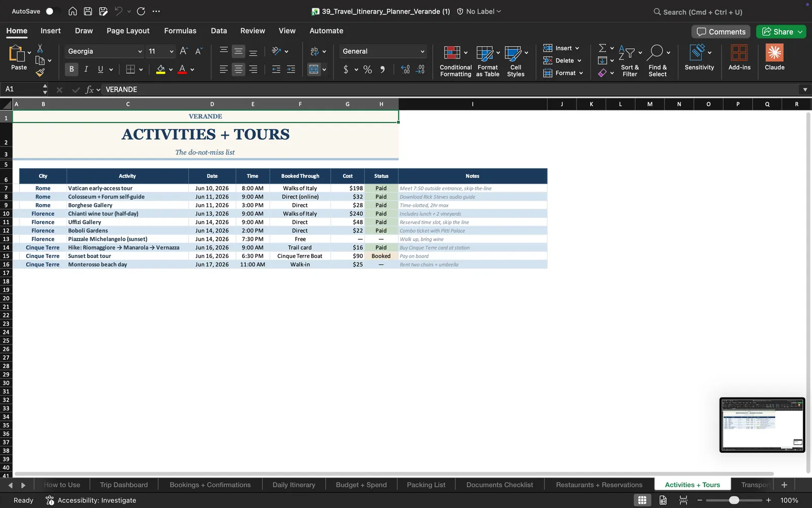Switch to Budget + Spend sheet tab
Image resolution: width=812 pixels, height=508 pixels.
(x=361, y=485)
